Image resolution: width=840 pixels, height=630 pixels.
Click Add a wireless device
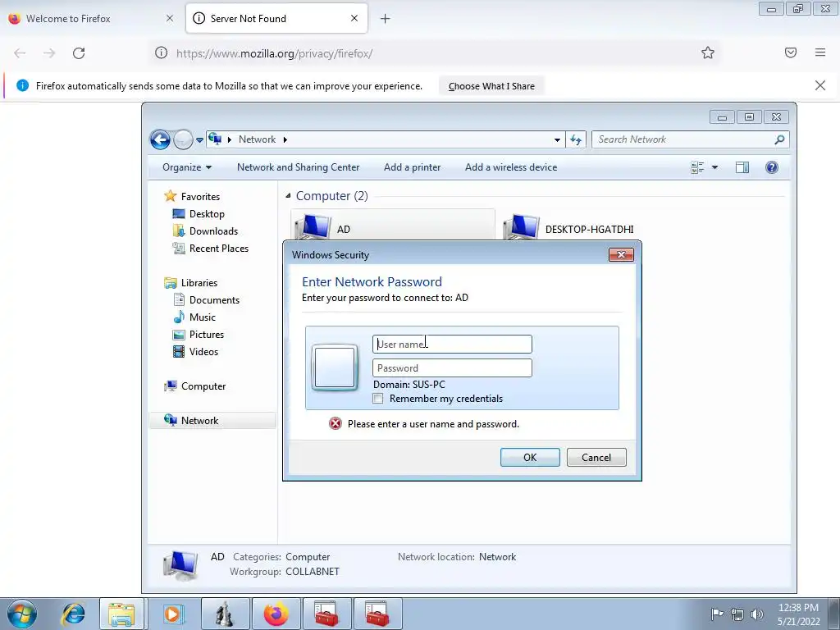(x=511, y=167)
